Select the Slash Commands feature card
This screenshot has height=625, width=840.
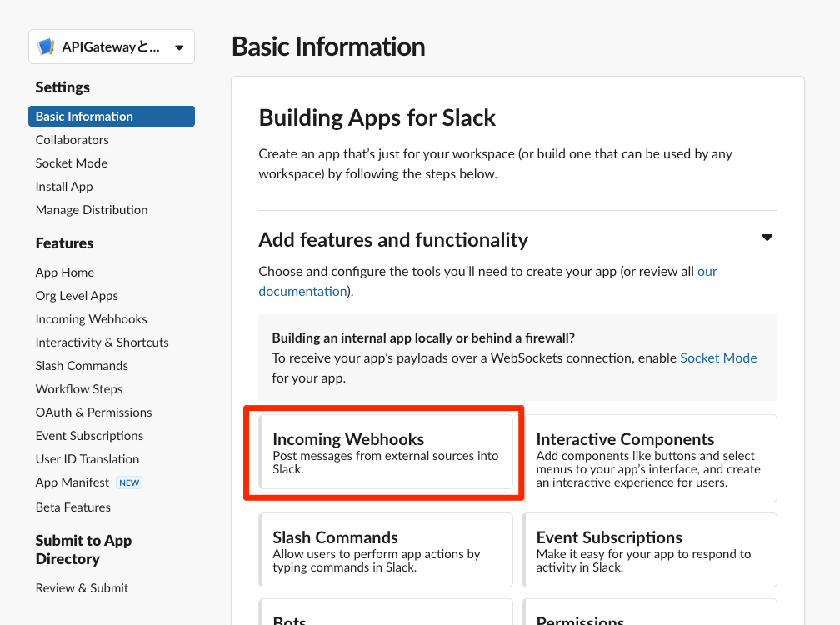pyautogui.click(x=386, y=550)
